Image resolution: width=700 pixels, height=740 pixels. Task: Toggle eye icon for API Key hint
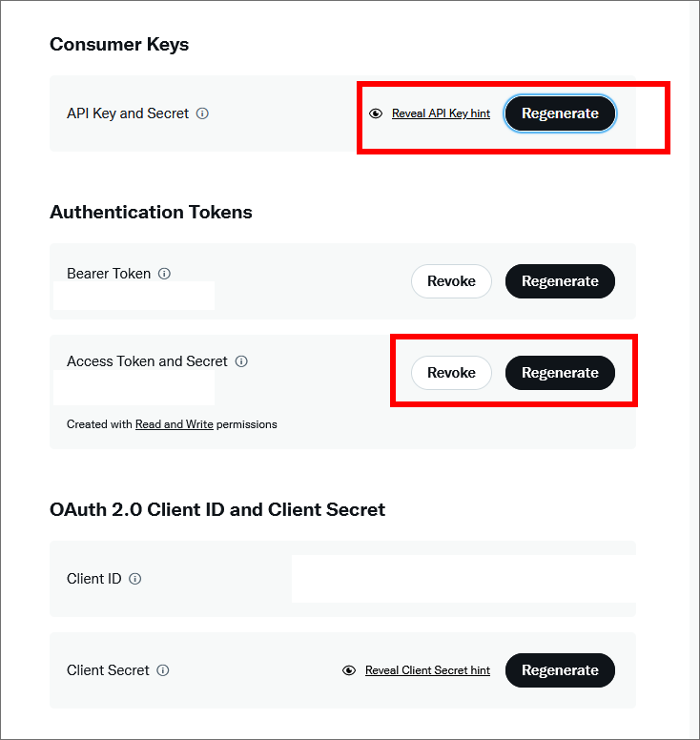pyautogui.click(x=376, y=113)
